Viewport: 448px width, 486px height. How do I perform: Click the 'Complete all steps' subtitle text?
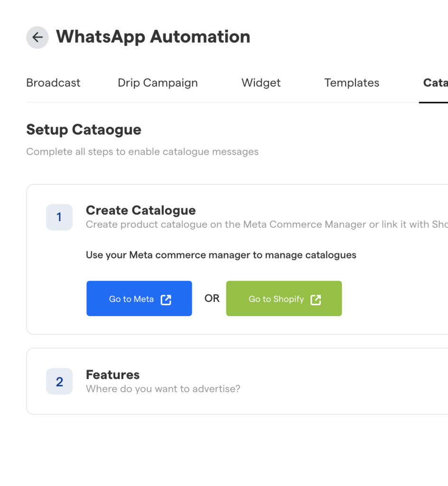[142, 152]
